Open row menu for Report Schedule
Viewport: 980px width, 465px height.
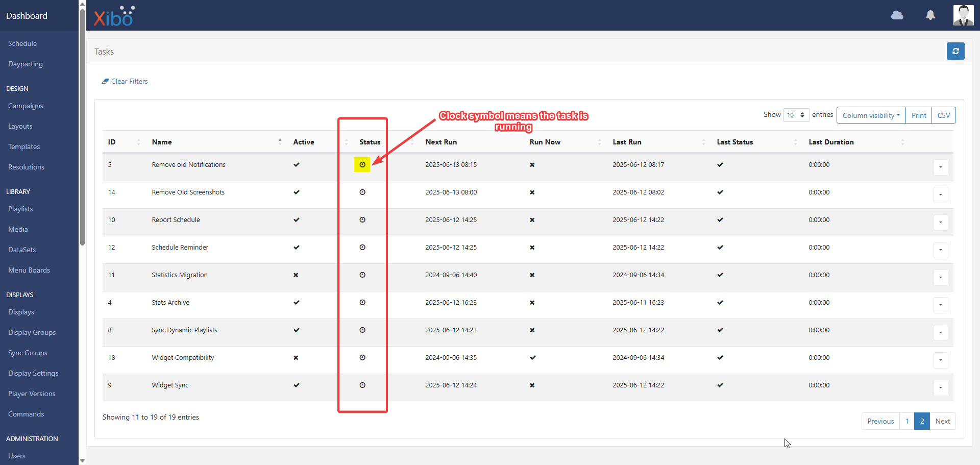pos(941,222)
